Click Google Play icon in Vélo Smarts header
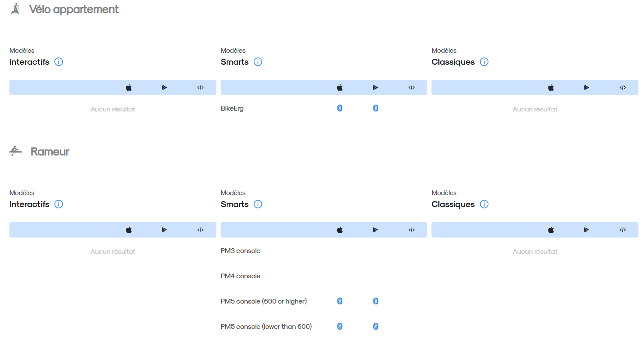The image size is (644, 343). (375, 87)
